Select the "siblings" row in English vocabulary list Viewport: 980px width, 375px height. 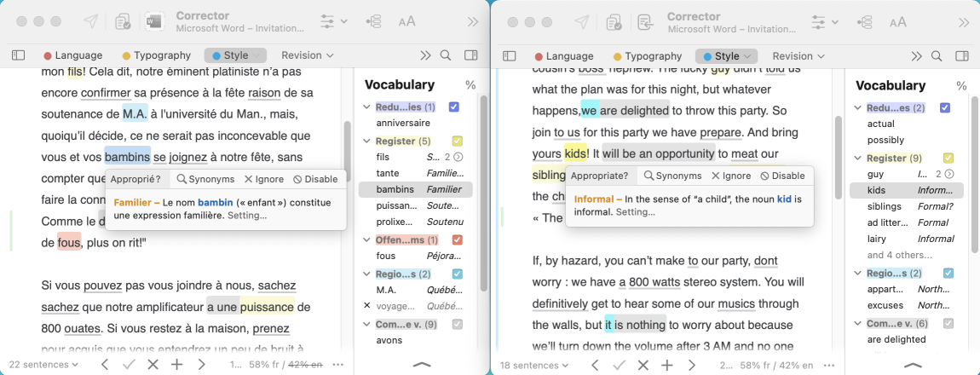(x=906, y=206)
